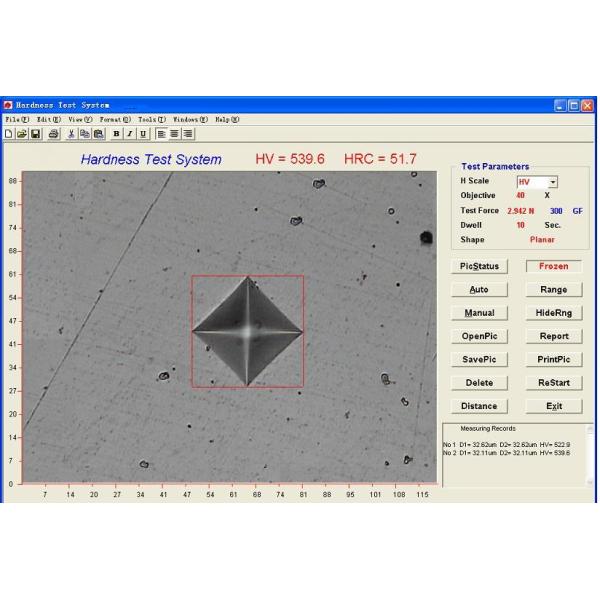Open the Tools menu
This screenshot has width=600, height=600.
(x=152, y=119)
